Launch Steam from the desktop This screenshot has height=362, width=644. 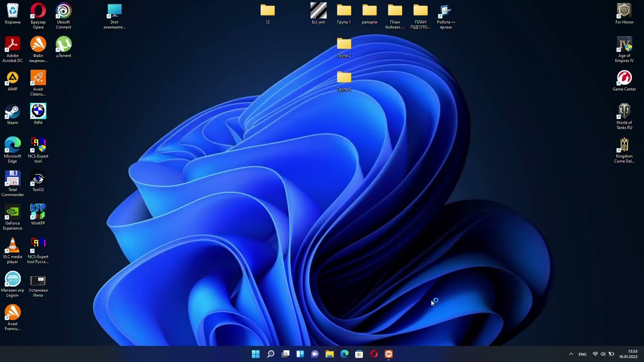13,114
